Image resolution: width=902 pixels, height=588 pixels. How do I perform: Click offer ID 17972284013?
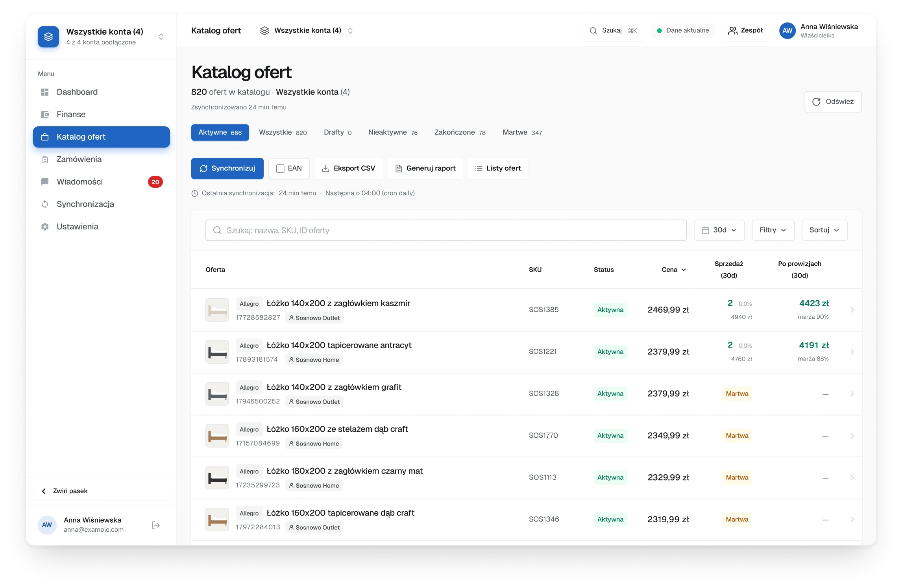(x=258, y=527)
